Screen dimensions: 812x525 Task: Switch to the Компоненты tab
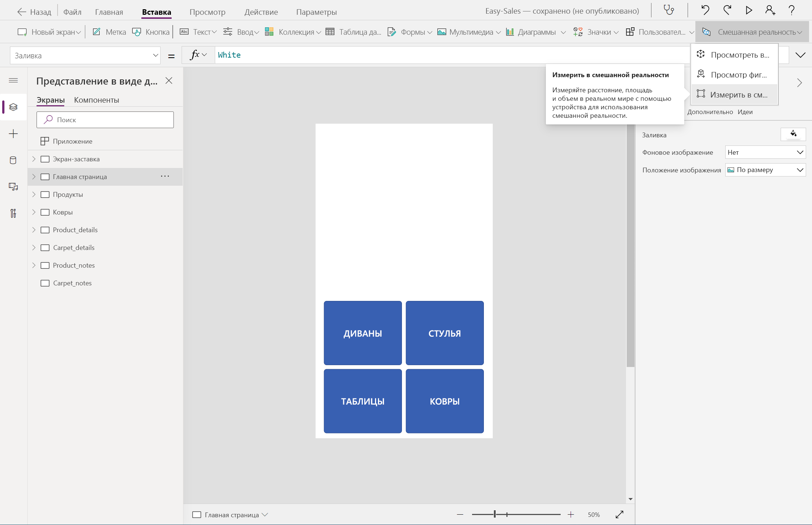pos(96,100)
